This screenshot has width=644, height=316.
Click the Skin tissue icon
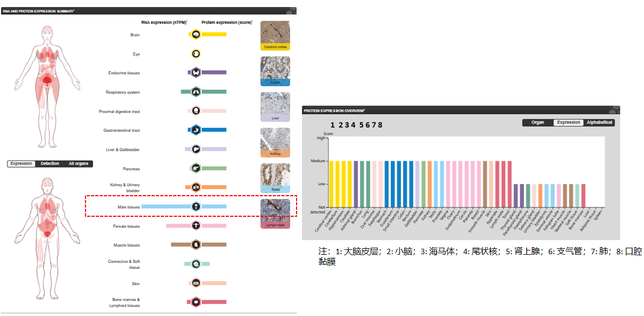coord(196,283)
